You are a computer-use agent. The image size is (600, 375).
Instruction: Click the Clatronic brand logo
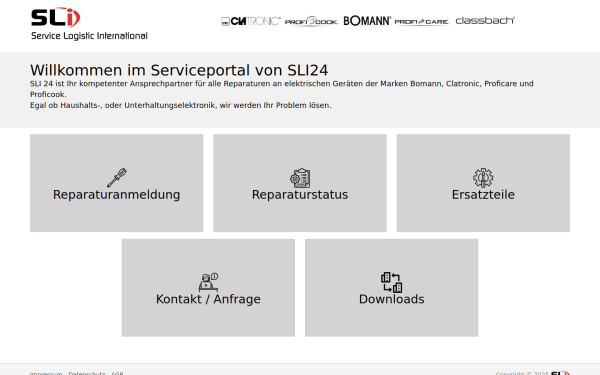(251, 21)
